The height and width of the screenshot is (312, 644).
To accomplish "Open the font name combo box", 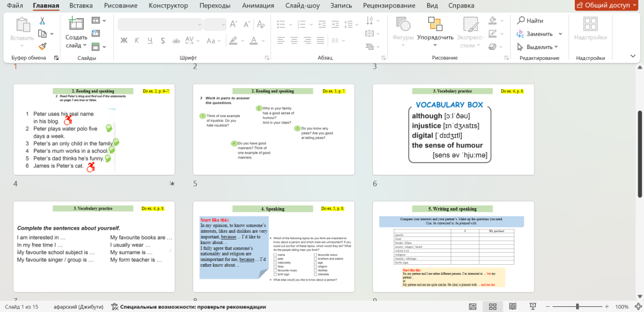I will click(x=160, y=25).
